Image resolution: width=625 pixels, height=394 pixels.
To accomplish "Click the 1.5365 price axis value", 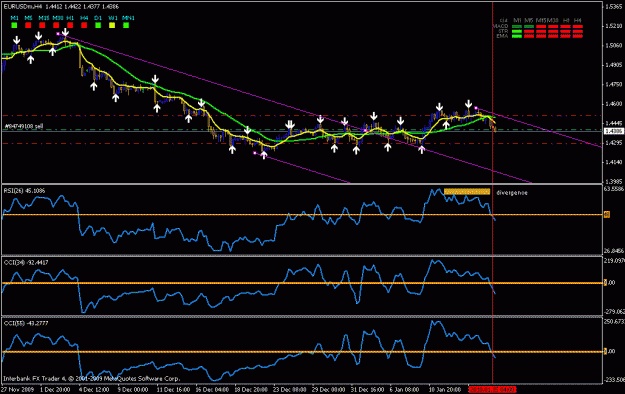I will click(x=614, y=7).
